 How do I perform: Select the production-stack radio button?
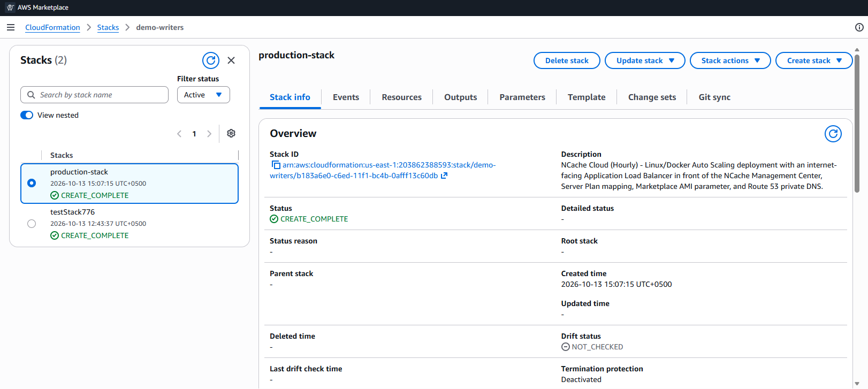[x=32, y=183]
